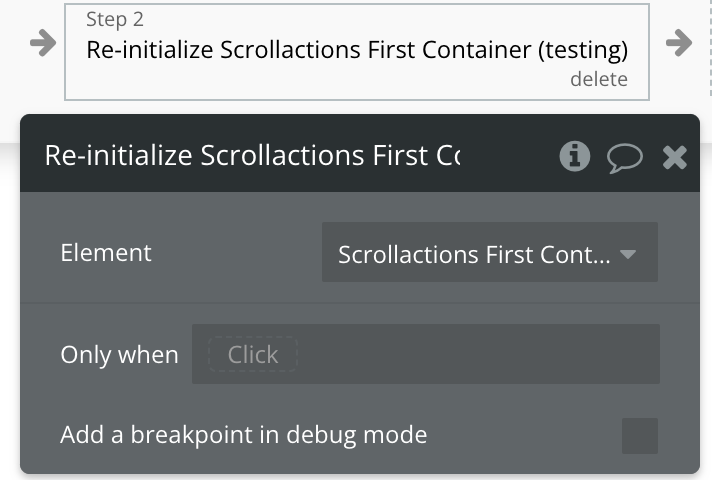Click the panel title text to rename
712x480 pixels.
point(252,155)
